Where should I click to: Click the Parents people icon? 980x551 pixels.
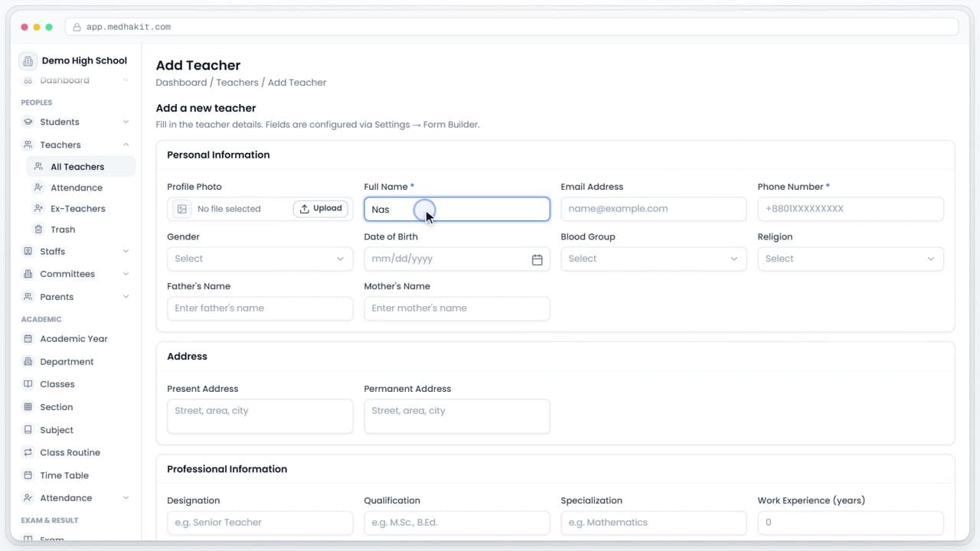click(x=28, y=297)
